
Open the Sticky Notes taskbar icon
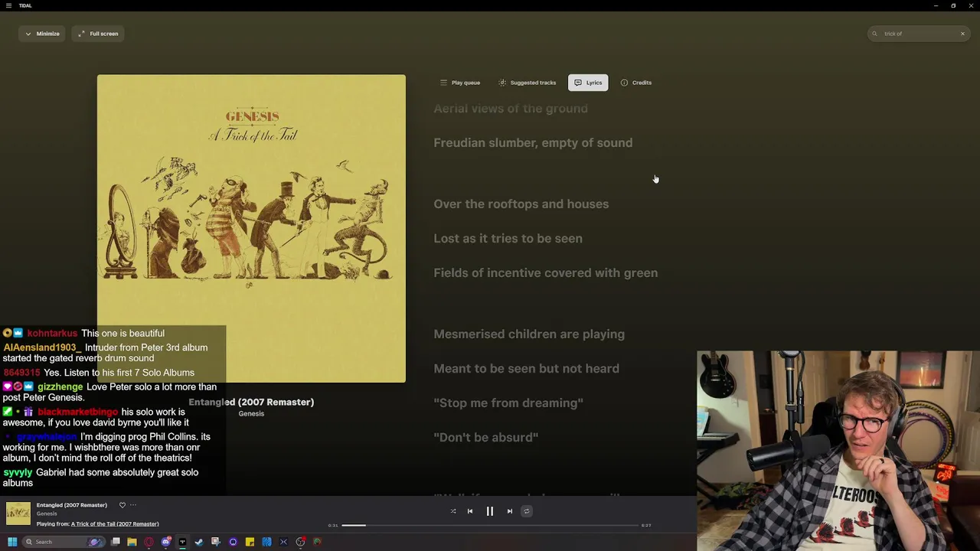coord(250,542)
